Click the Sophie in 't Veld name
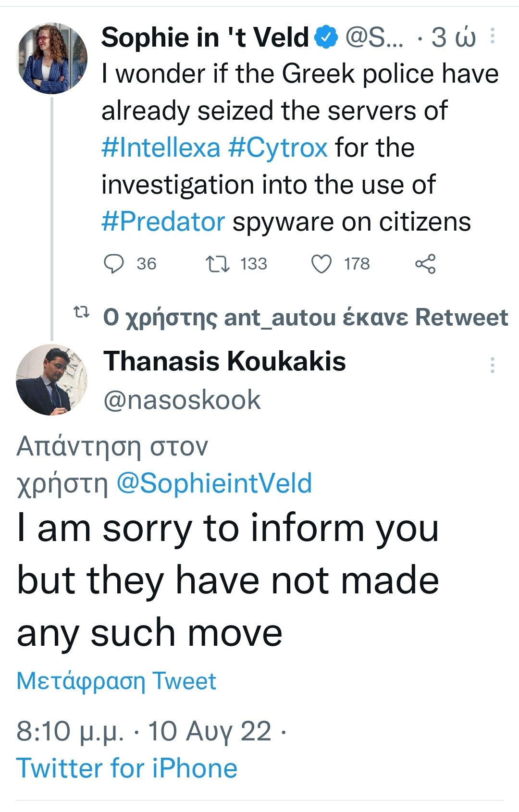The image size is (519, 812). click(205, 37)
